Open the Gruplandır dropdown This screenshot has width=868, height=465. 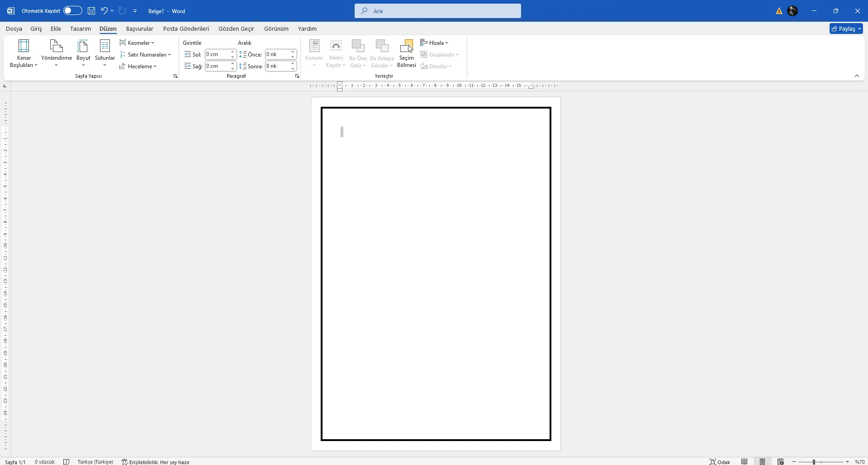(440, 55)
